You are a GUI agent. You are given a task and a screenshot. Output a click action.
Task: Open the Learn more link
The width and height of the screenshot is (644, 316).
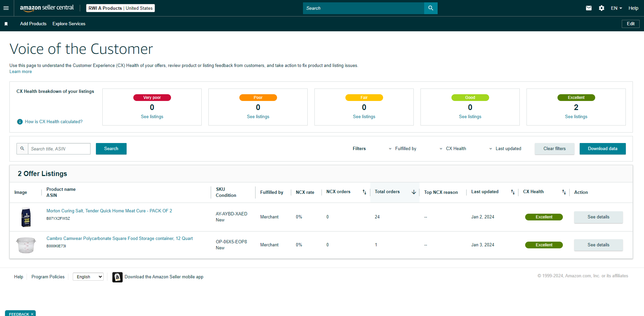21,72
